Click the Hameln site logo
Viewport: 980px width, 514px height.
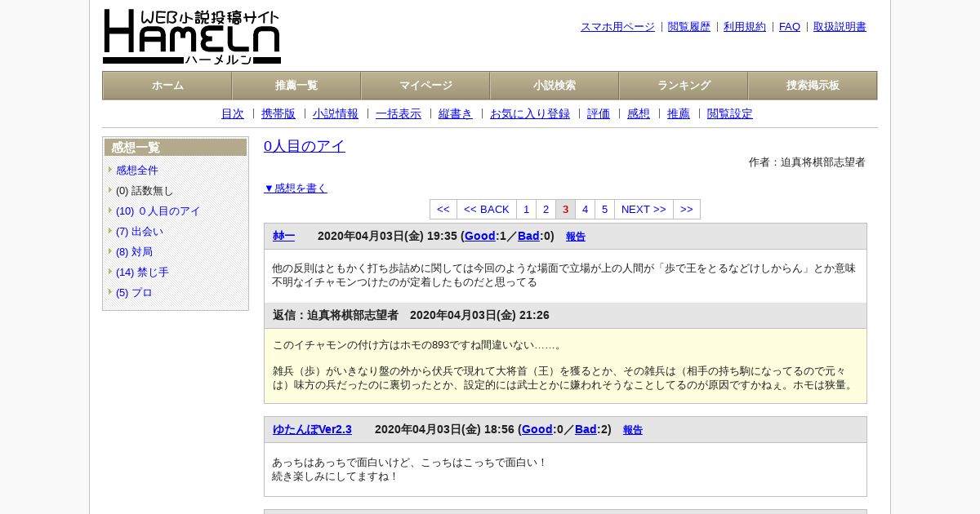(192, 37)
